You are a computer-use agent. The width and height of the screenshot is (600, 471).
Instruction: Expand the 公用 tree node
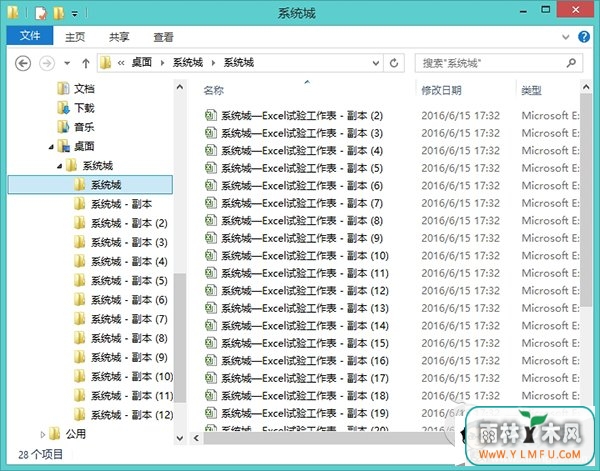[42, 434]
